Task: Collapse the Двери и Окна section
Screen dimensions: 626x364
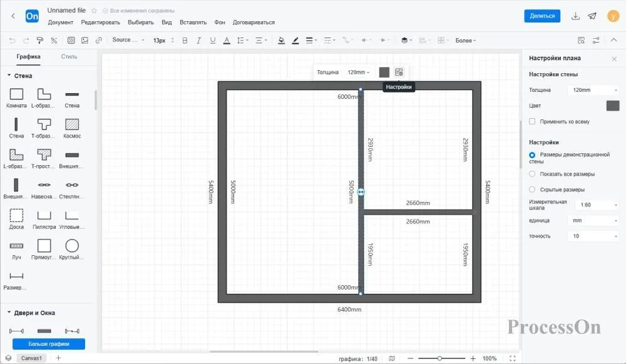Action: 9,313
